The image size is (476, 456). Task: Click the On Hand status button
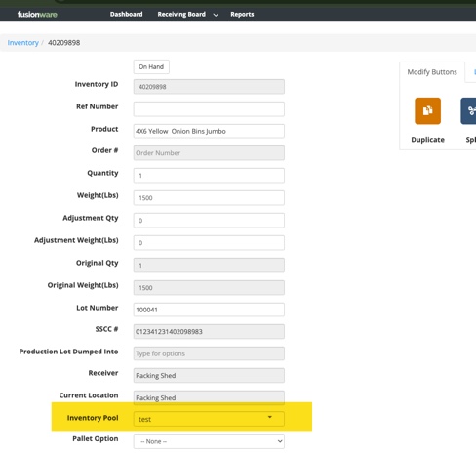[x=151, y=66]
